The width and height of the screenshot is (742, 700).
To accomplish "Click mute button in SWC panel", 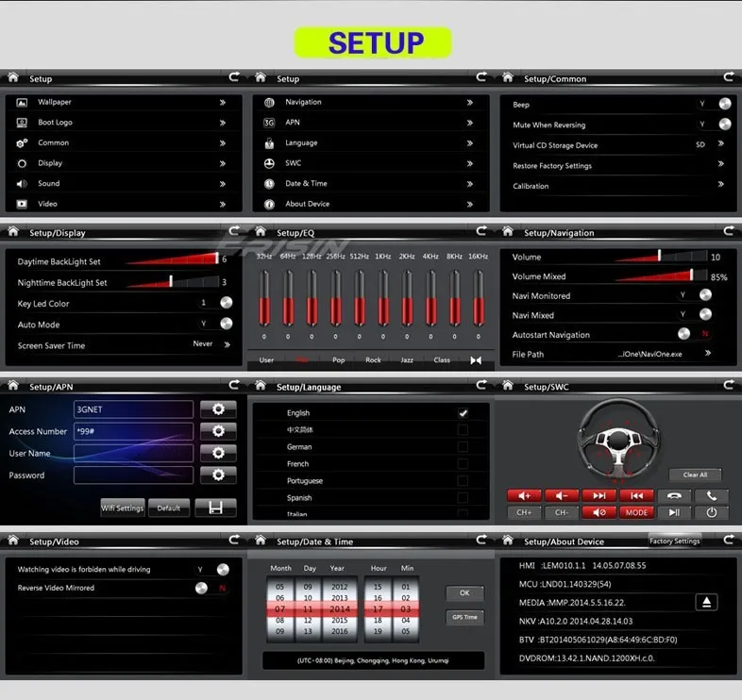I will click(599, 512).
